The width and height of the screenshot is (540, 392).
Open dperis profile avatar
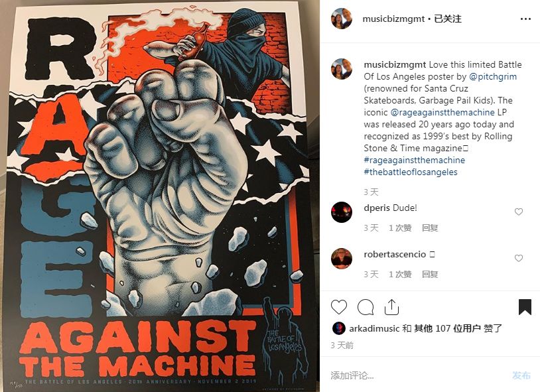pos(342,212)
